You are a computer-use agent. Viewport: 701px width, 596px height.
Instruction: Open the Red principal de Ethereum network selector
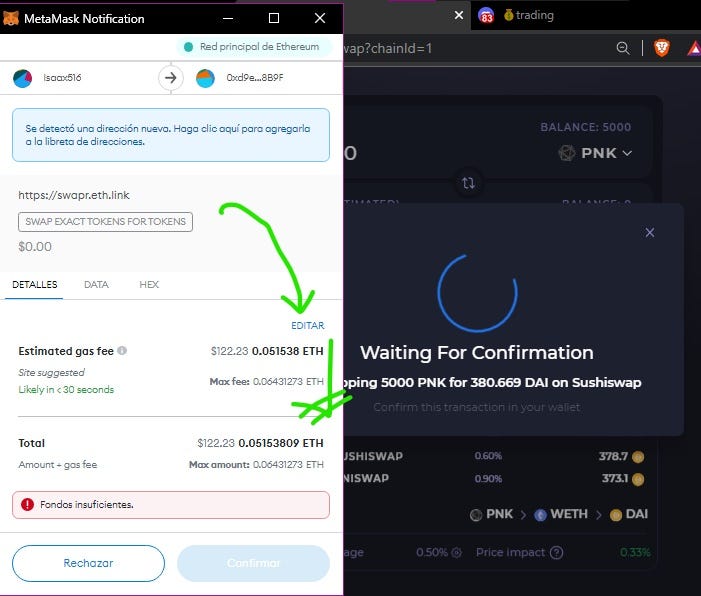[254, 46]
